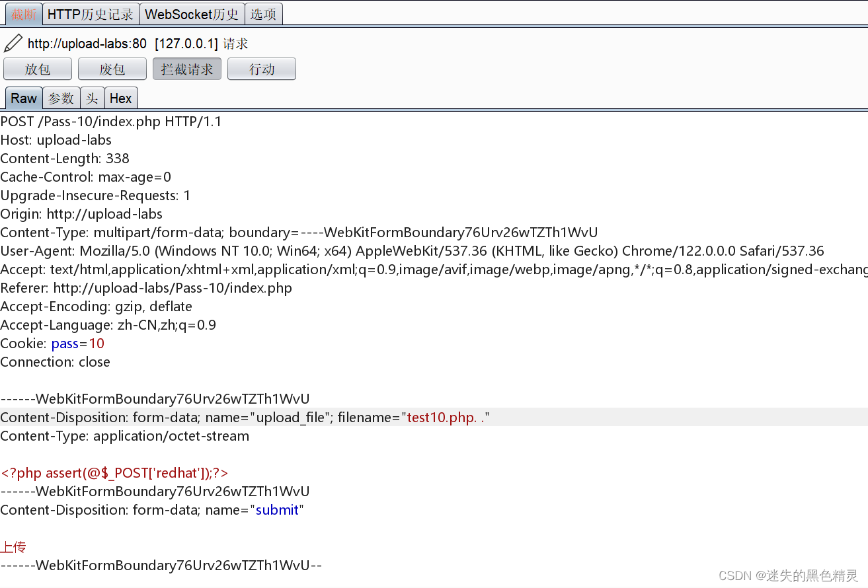
Task: Click the Accept-Language: zh-CN line
Action: tap(108, 325)
